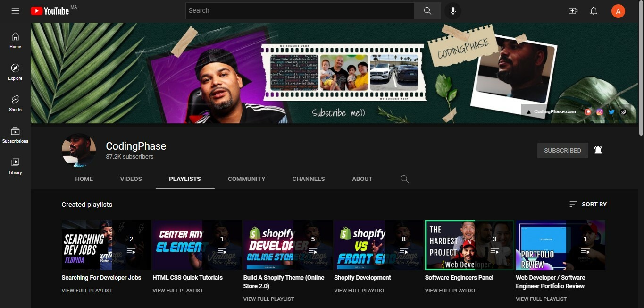View full playlist under Shopify Development

360,291
